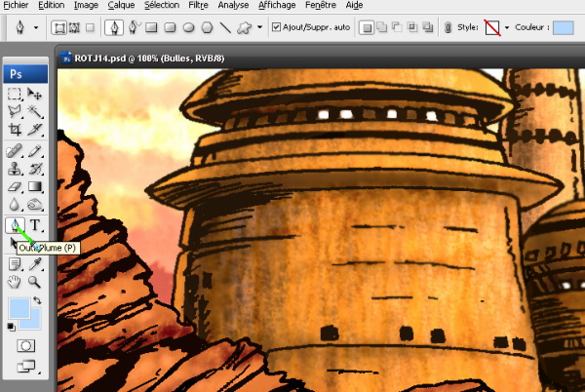Viewport: 585px width, 392px height.
Task: Select Add to shape area option
Action: 382,27
